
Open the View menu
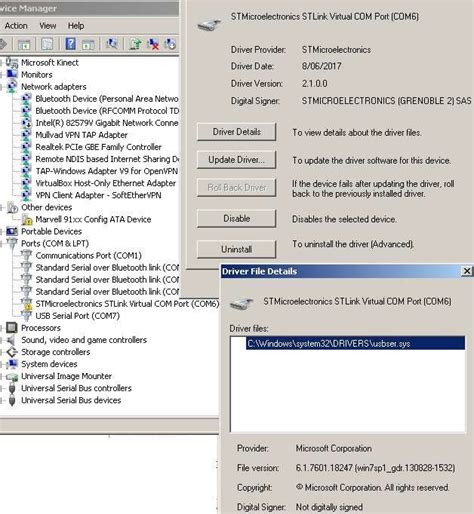tap(48, 26)
